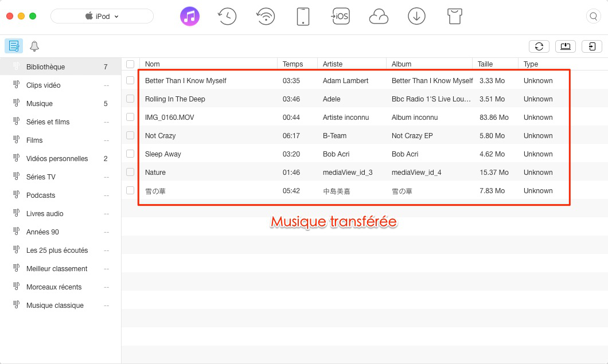Click the Rolling In The Deep song name
The height and width of the screenshot is (364, 608).
point(175,99)
